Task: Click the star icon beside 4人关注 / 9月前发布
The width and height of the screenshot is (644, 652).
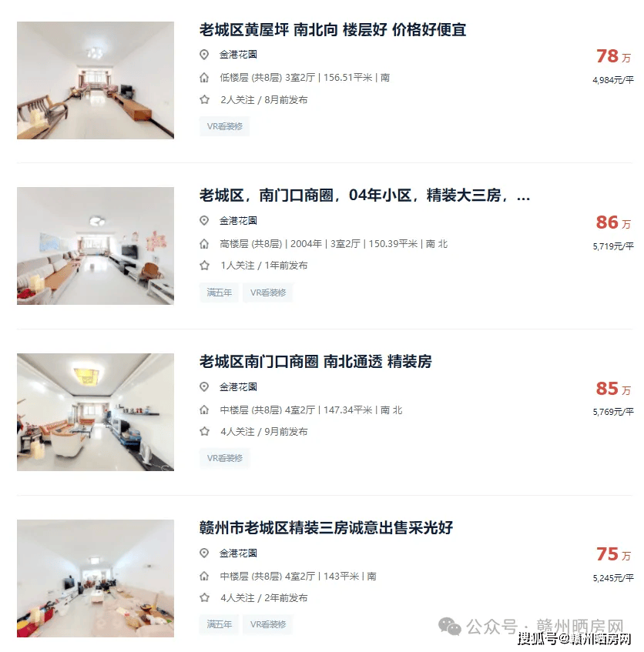Action: click(204, 431)
